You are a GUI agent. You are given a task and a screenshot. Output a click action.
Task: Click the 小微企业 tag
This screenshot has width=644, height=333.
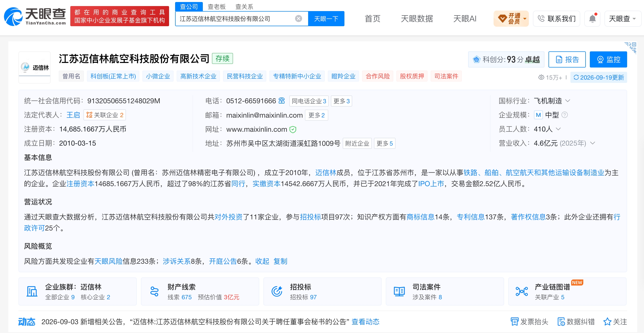pos(158,76)
